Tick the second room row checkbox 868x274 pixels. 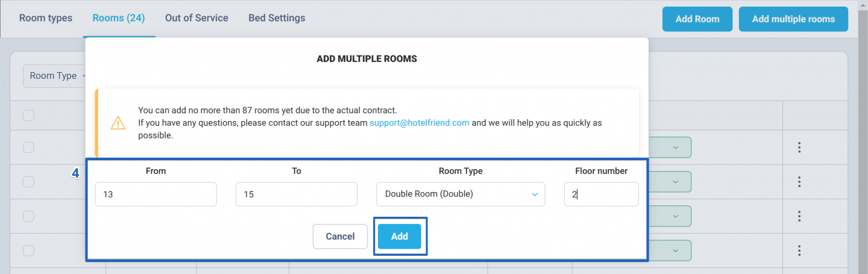(x=28, y=181)
